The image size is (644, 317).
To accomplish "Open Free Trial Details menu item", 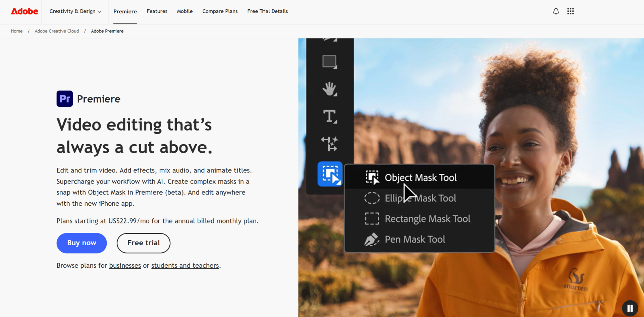I will 267,11.
